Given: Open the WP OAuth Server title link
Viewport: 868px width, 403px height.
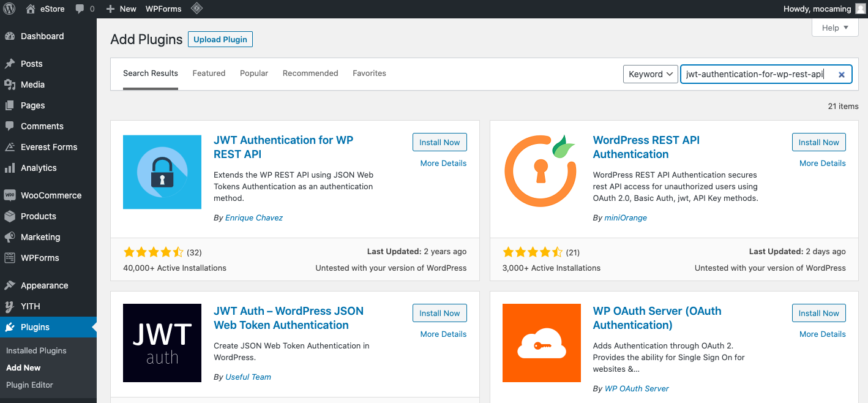Looking at the screenshot, I should (x=657, y=318).
